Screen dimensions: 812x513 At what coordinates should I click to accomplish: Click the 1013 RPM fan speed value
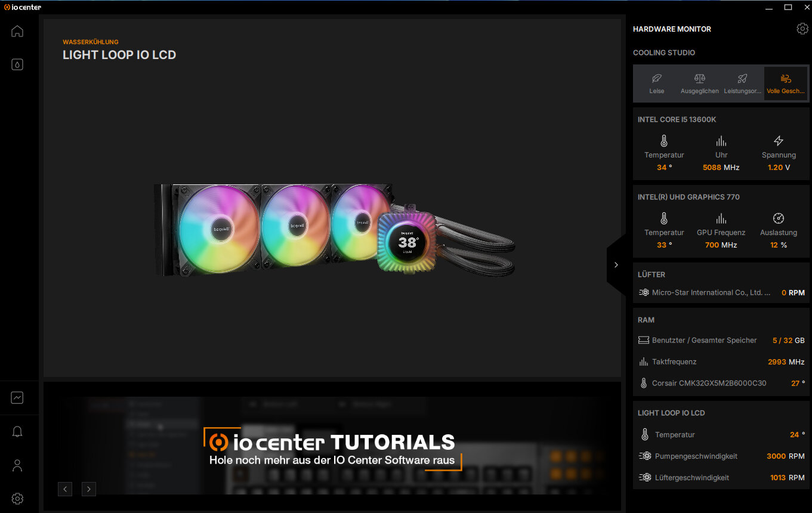[x=787, y=478]
